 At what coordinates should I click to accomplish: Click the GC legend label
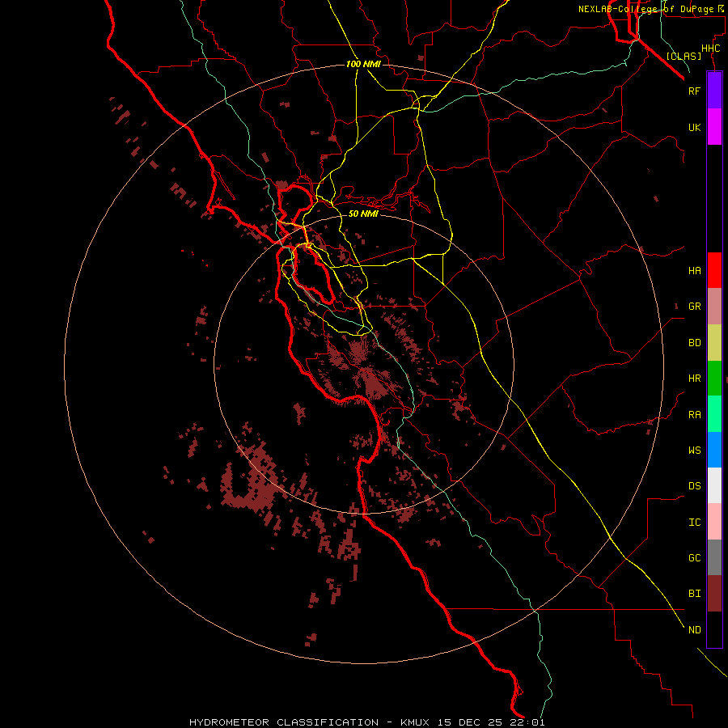[x=694, y=557]
